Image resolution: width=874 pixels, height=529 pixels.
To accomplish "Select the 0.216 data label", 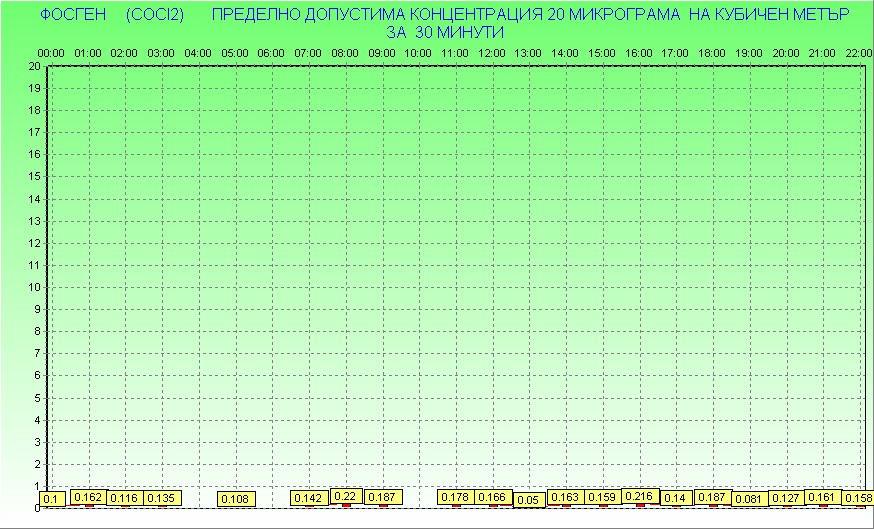I will point(640,496).
